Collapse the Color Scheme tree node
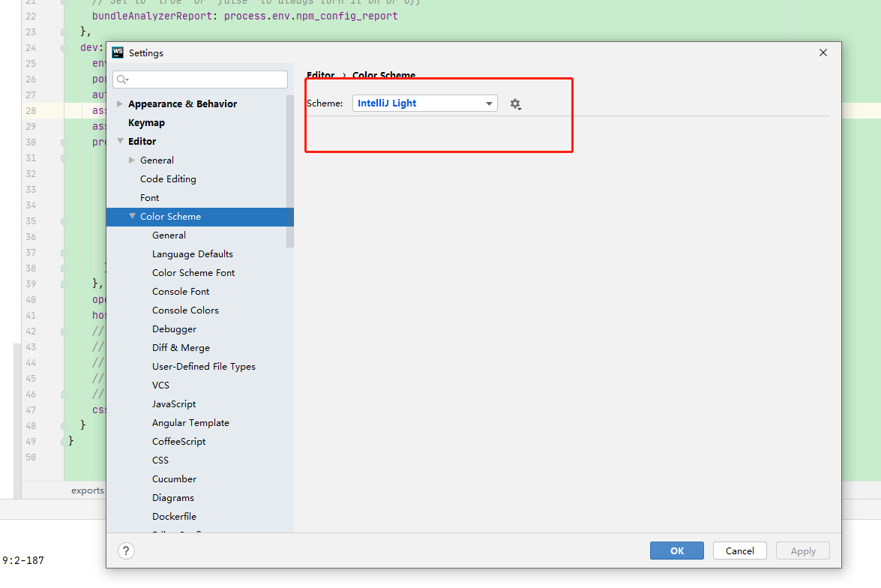Viewport: 881px width, 588px height. click(x=133, y=216)
